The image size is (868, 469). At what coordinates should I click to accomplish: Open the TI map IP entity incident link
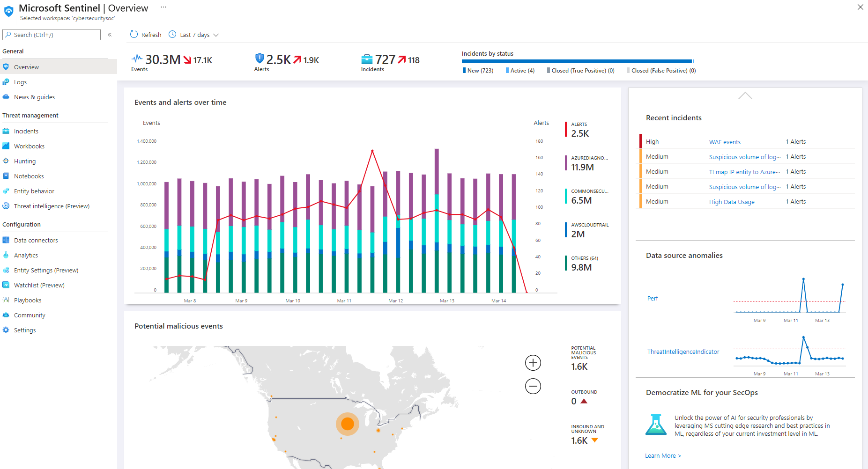(745, 172)
